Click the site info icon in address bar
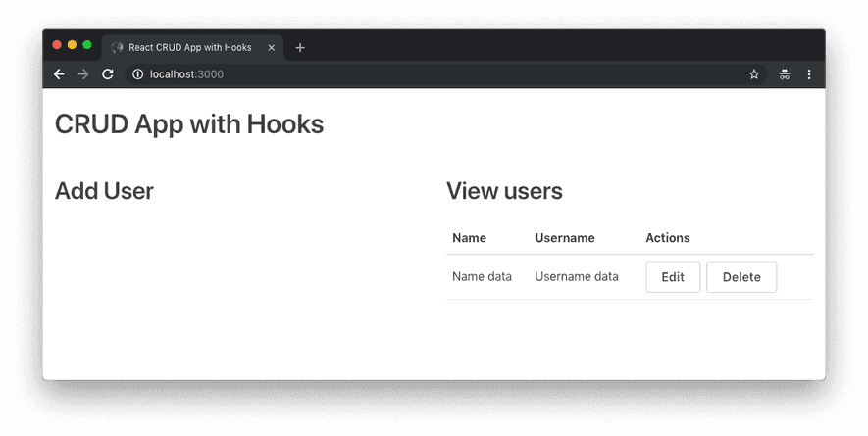 pyautogui.click(x=138, y=74)
